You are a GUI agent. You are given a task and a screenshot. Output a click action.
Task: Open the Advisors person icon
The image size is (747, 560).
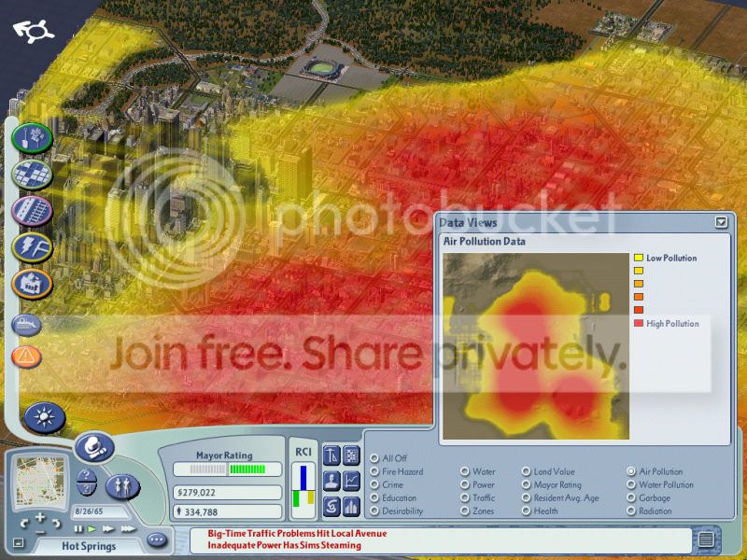click(331, 481)
